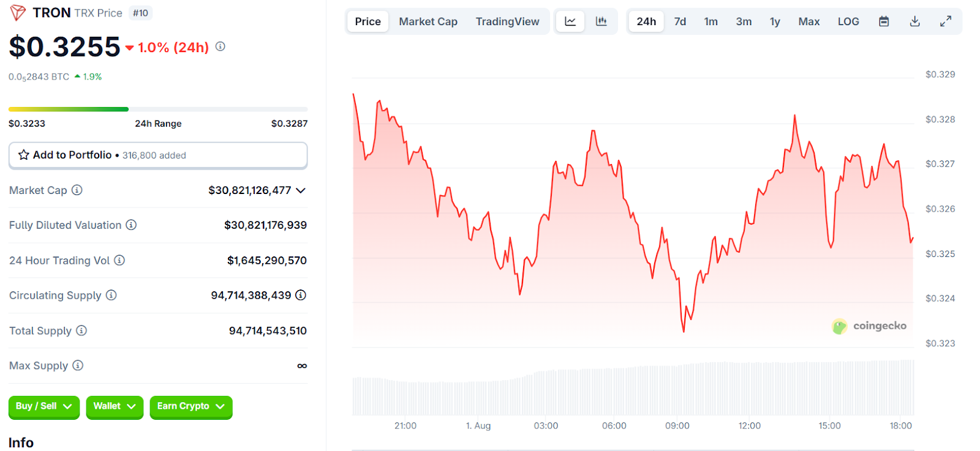Download the chart data
The width and height of the screenshot is (980, 451).
914,21
